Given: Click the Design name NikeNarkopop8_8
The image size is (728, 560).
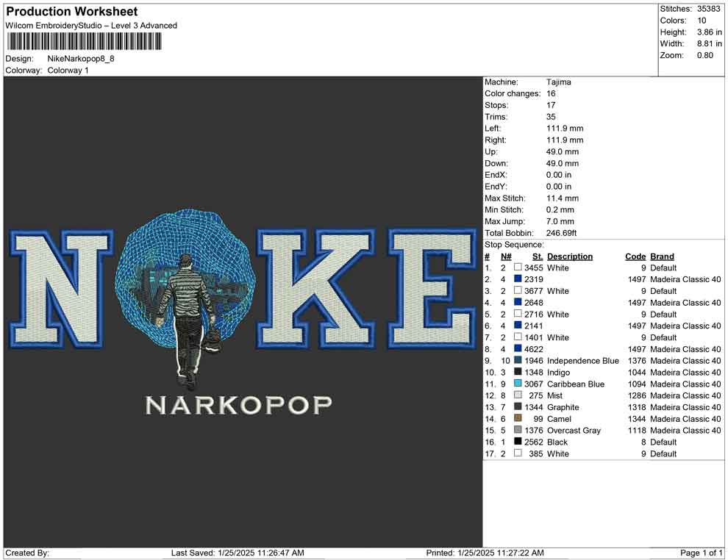Looking at the screenshot, I should point(83,59).
